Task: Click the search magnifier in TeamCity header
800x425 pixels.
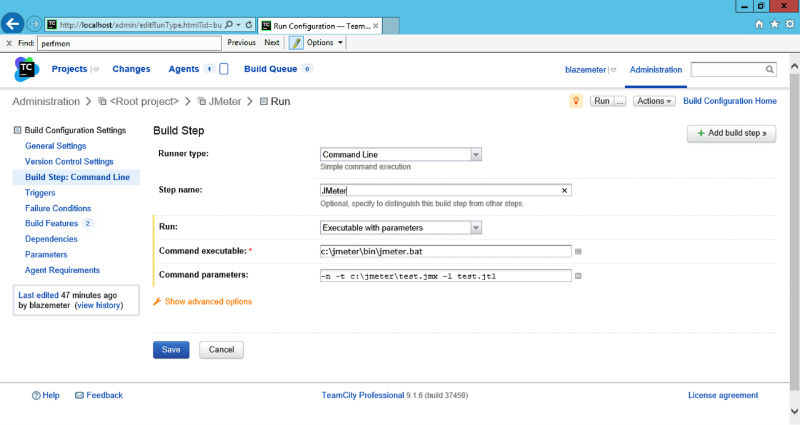Action: pos(769,69)
